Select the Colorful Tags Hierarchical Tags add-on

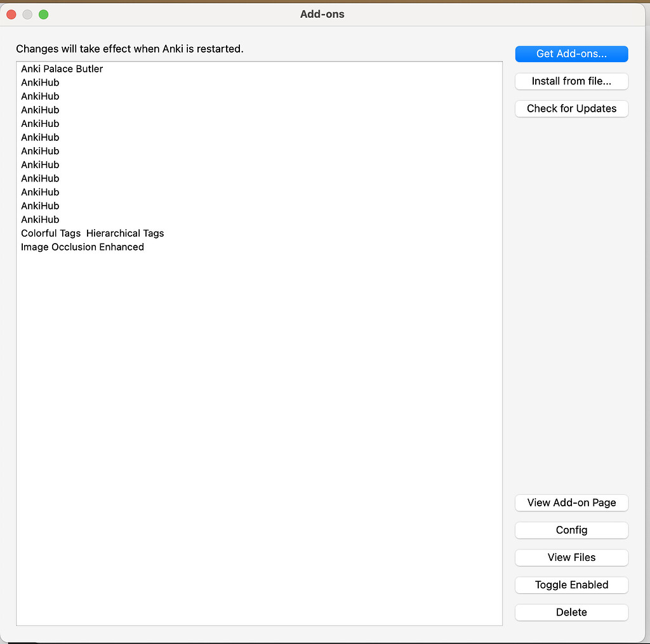click(93, 233)
